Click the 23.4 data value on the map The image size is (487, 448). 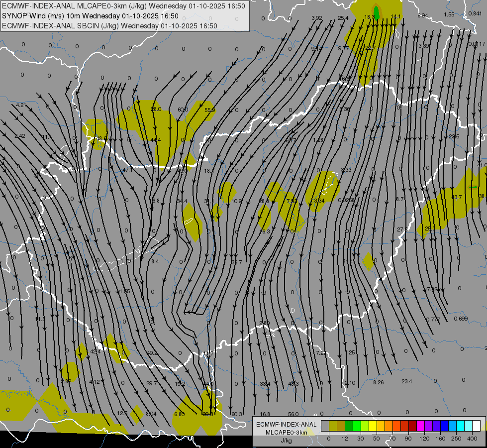point(407,381)
